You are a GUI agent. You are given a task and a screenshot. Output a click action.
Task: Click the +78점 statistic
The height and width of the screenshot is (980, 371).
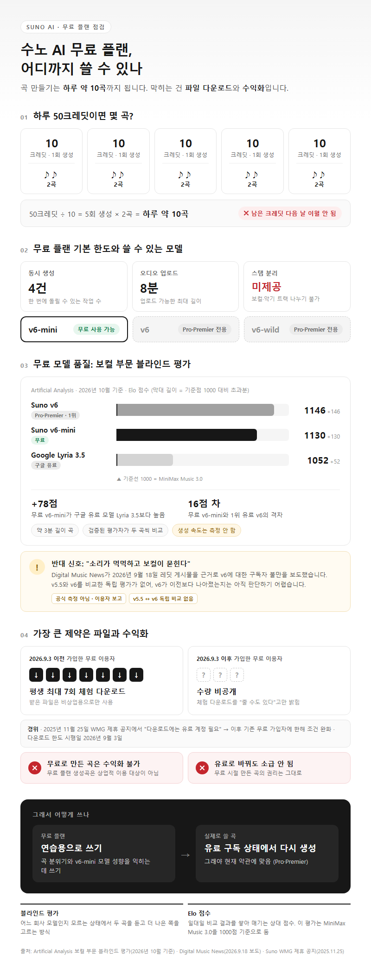tap(45, 504)
